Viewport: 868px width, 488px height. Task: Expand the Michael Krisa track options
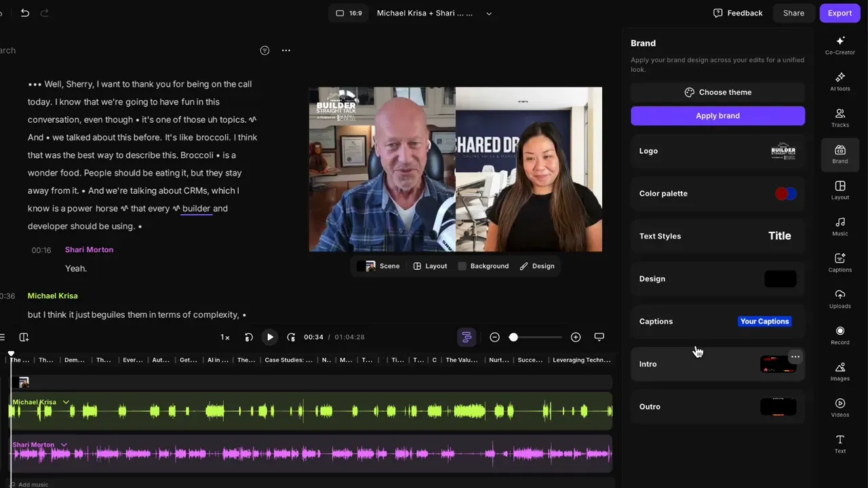tap(66, 402)
